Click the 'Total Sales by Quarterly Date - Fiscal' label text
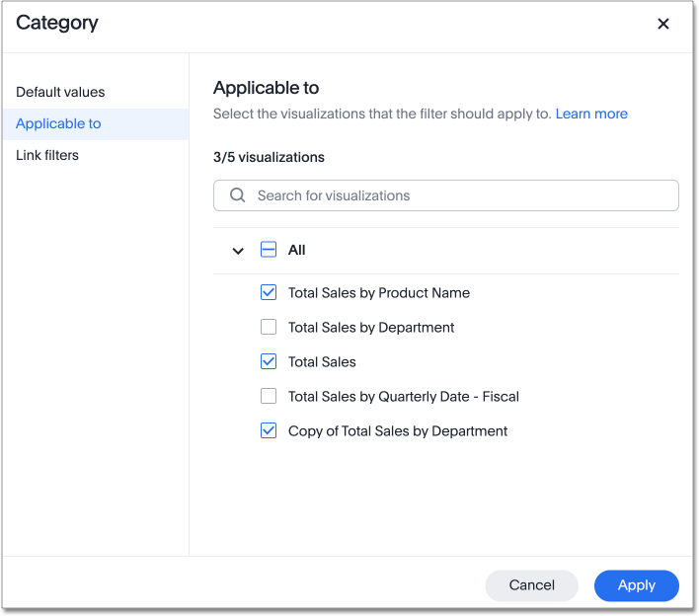The height and width of the screenshot is (616, 699). 403,396
